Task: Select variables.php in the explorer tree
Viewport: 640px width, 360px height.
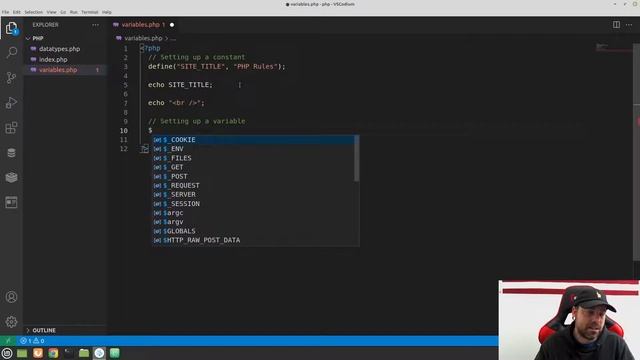Action: (58, 70)
